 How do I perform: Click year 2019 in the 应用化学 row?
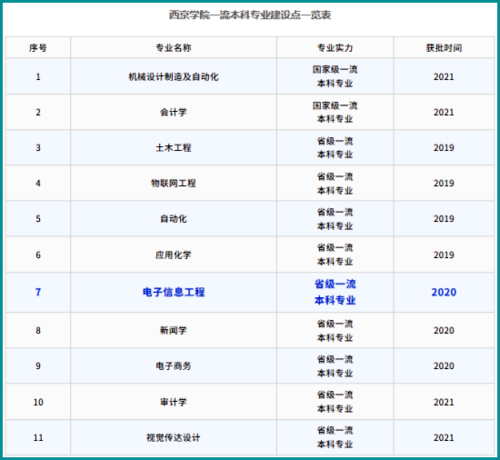click(444, 255)
